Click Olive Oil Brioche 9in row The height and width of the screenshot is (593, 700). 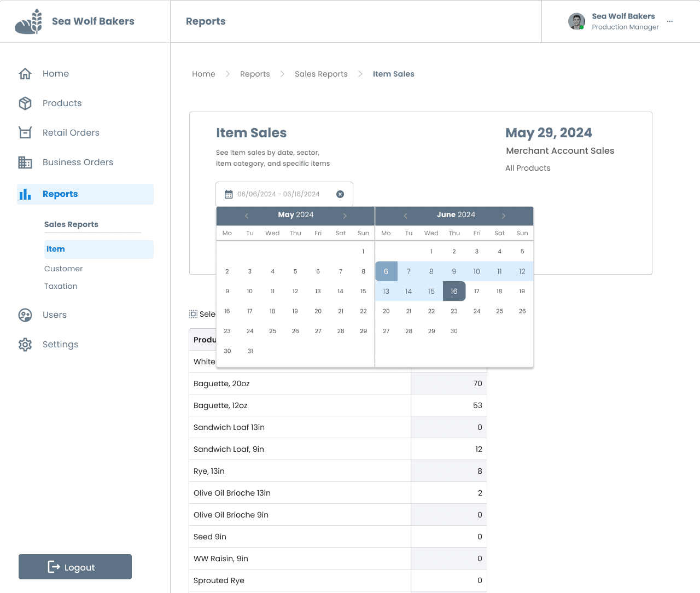338,515
